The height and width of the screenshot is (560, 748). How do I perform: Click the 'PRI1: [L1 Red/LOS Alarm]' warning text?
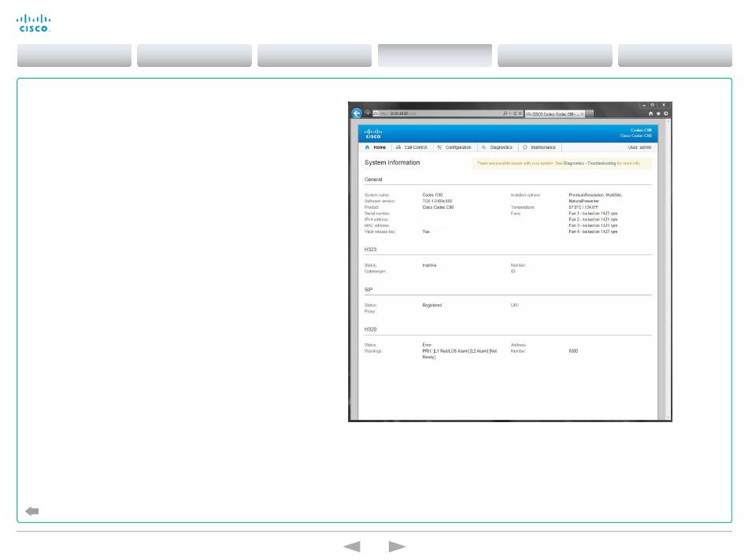(x=459, y=354)
